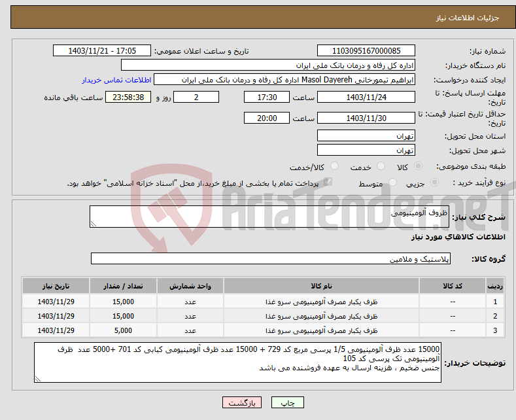This screenshot has height=420, width=516.
Task: Click the نام کالا column header
Action: [x=321, y=286]
